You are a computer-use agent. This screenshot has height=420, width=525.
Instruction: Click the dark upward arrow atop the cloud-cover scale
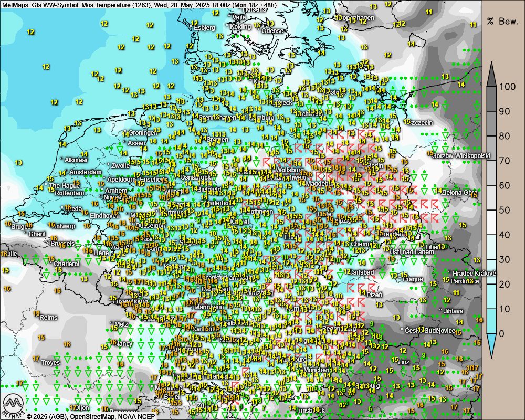491,74
